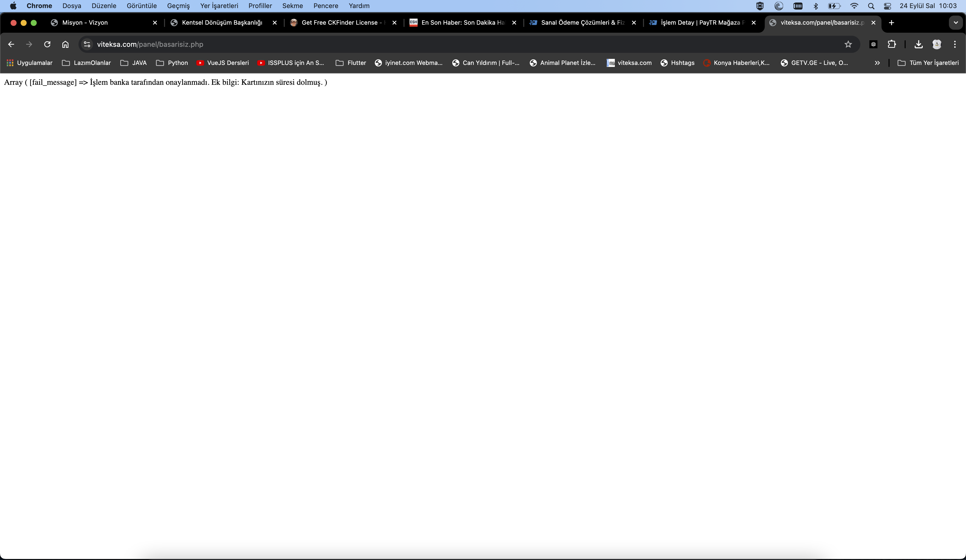Open the VueJS Dersleri bookmark
966x560 pixels.
(223, 63)
